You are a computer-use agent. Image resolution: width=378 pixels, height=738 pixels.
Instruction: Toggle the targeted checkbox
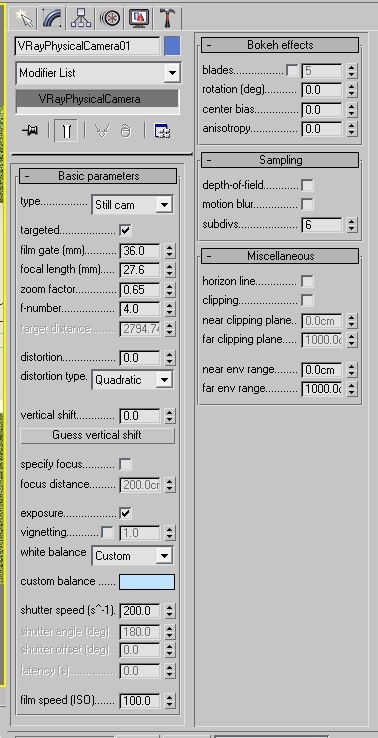[x=125, y=231]
